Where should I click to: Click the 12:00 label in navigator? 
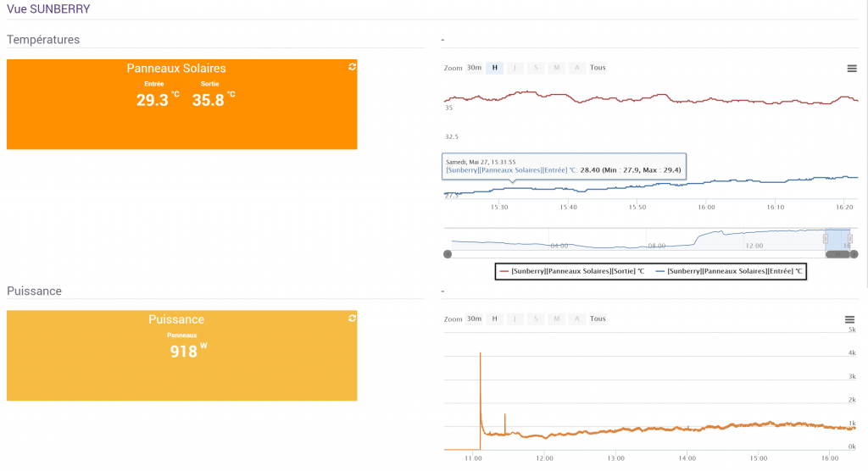tap(754, 246)
